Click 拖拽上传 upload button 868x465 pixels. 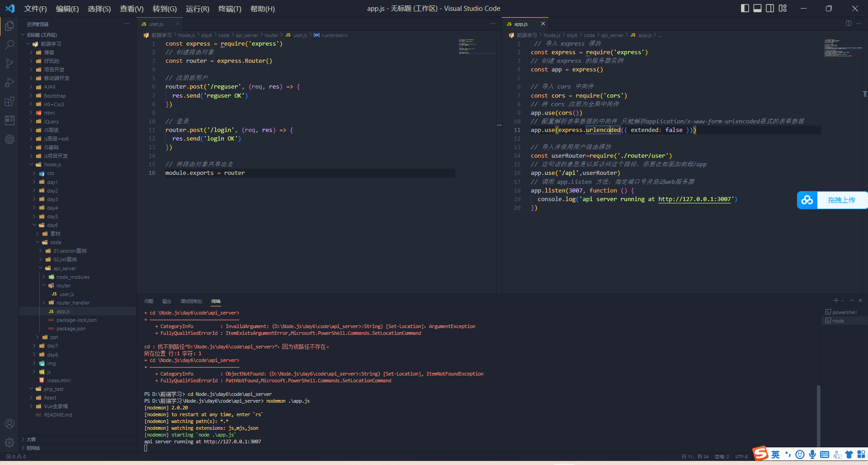841,200
